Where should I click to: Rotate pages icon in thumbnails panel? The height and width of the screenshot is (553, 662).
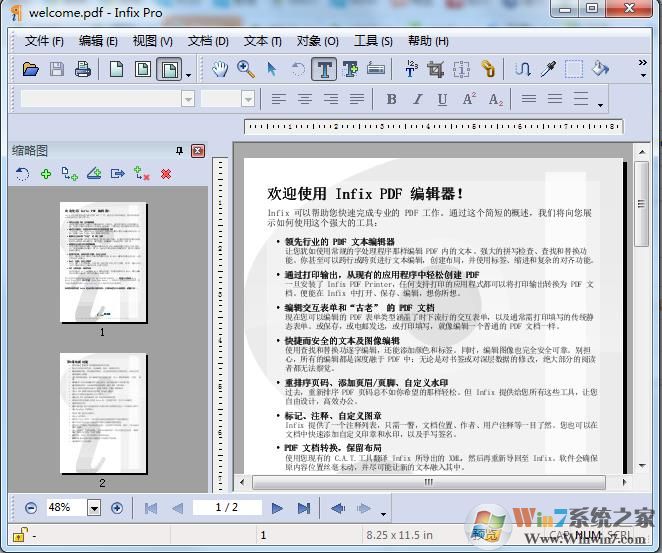click(x=23, y=174)
